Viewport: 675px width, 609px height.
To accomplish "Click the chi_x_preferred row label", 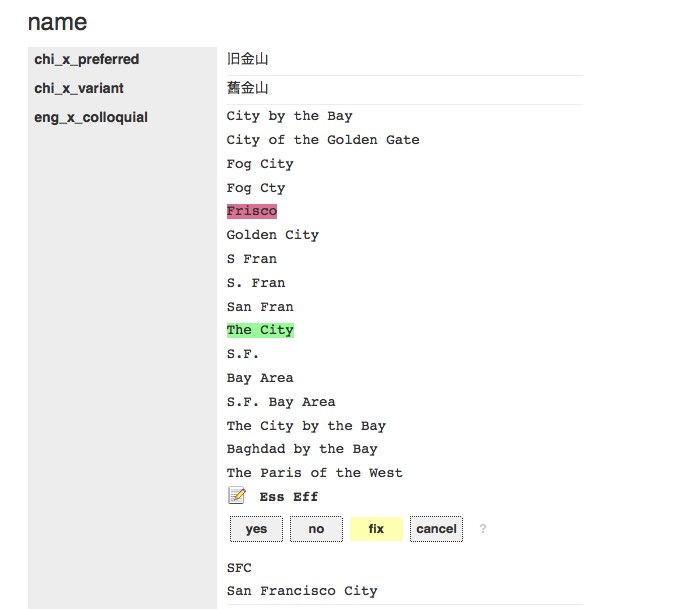I will 87,60.
